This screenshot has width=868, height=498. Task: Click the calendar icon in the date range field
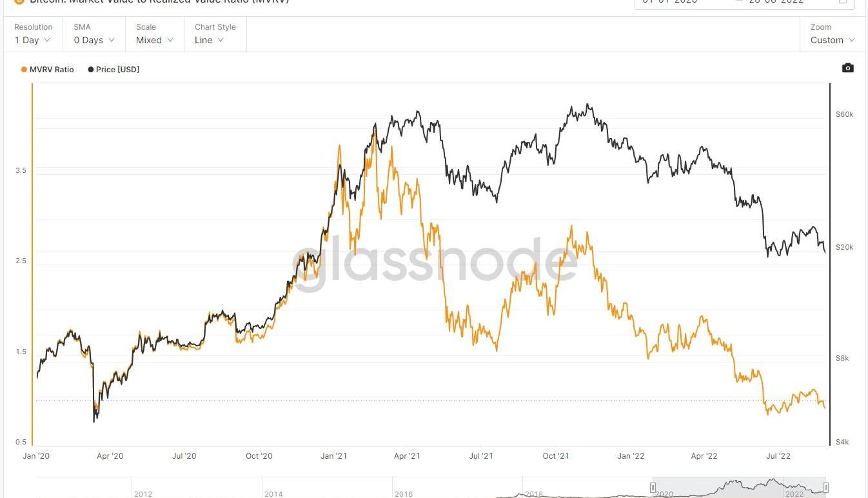point(843,2)
